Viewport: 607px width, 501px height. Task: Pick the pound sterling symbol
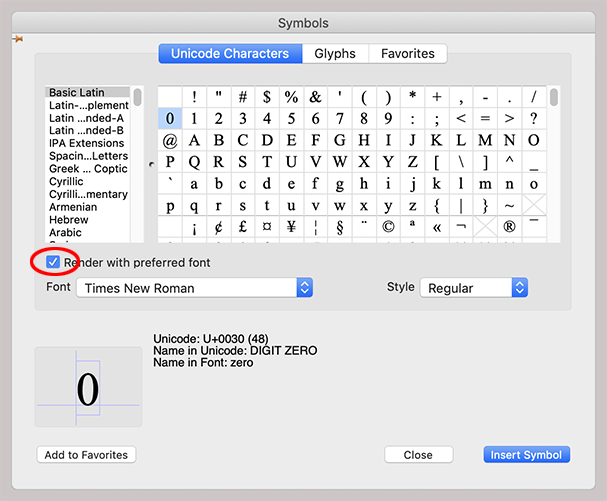coord(243,227)
